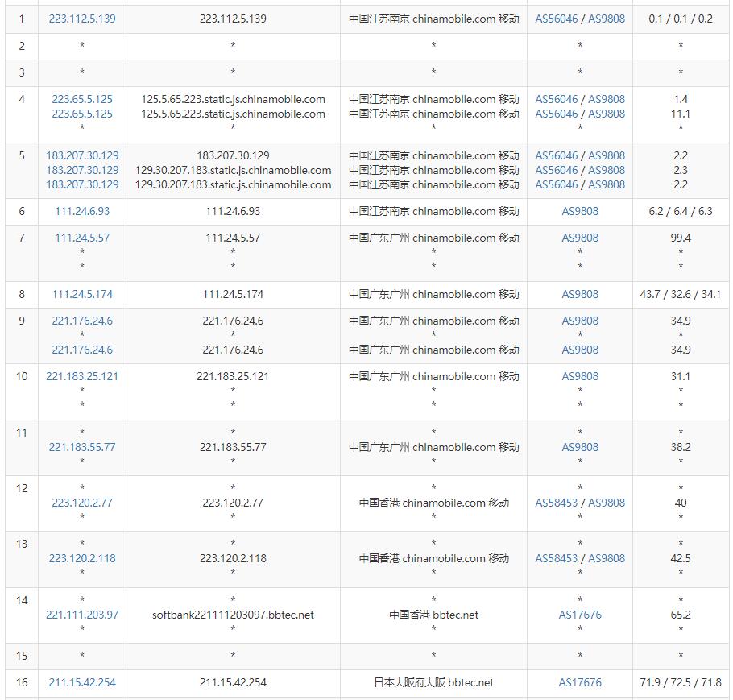733x700 pixels.
Task: Click AS9808 link in hop 1 row
Action: (x=607, y=19)
